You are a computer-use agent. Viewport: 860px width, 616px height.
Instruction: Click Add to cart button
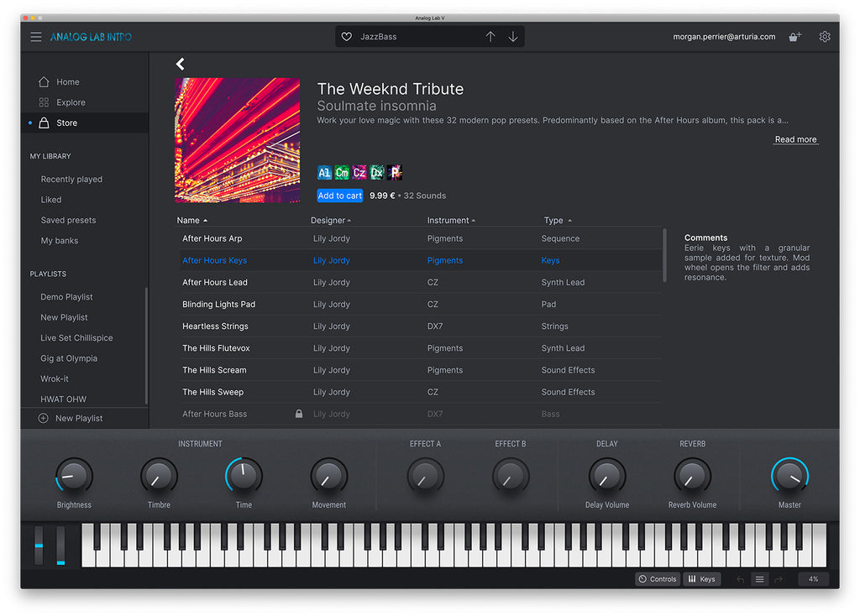339,196
